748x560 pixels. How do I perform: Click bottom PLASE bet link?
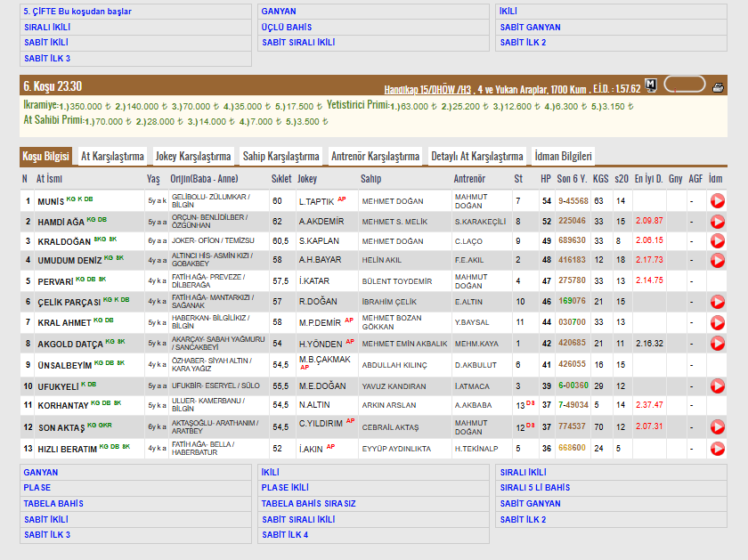pos(37,488)
